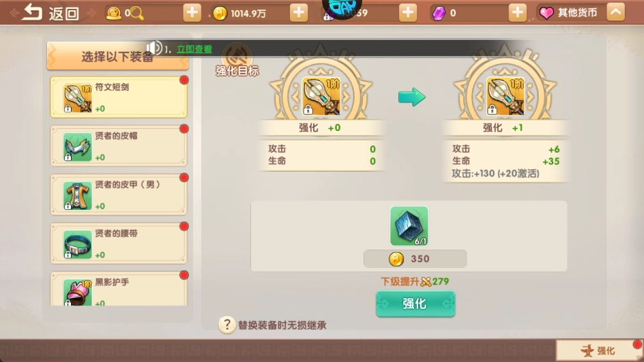
Task: Select 贤者的腰带 equipment entry
Action: 119,243
